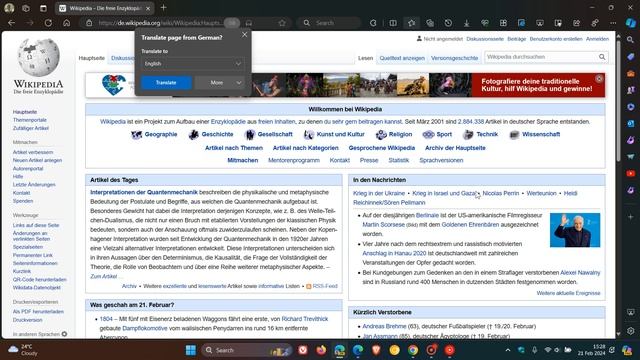Add sidebar app with plus icon
640x360 pixels.
631,217
